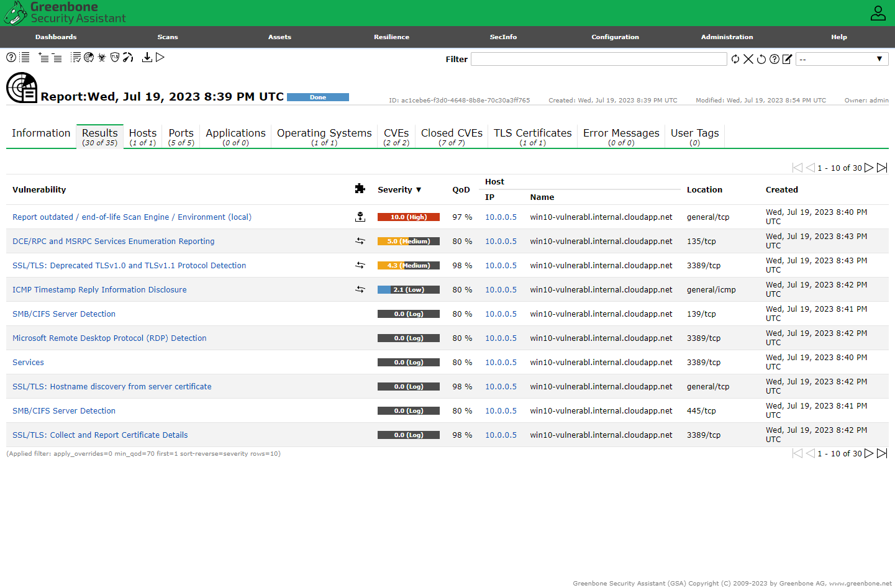Viewport: 895px width, 588px height.
Task: Switch to the Closed CVEs tab
Action: [x=452, y=137]
